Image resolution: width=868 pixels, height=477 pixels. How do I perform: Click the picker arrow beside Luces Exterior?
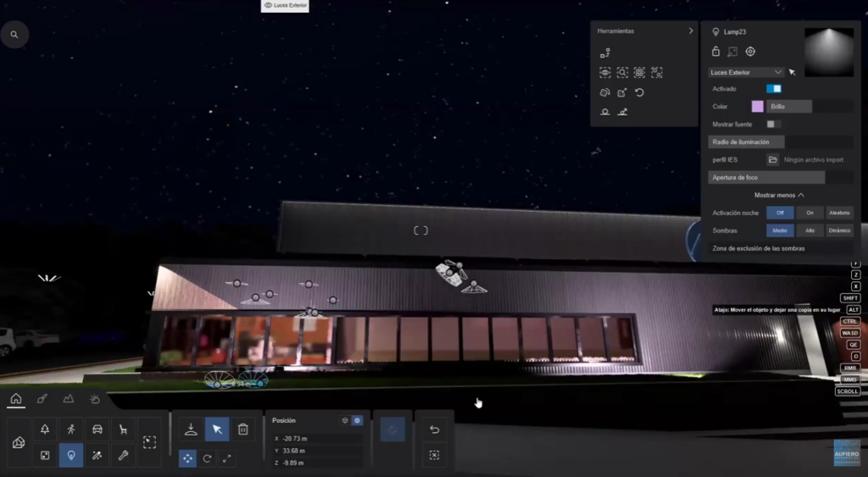(793, 73)
